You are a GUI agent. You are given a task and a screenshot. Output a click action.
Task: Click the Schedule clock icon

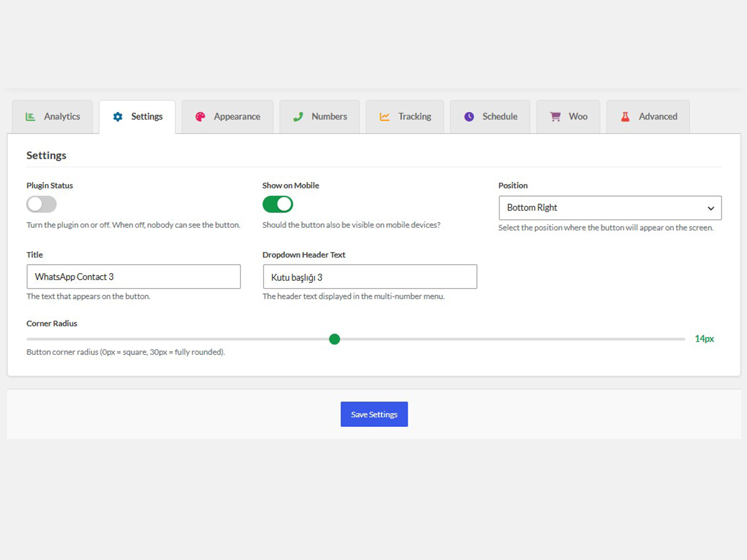pos(469,116)
